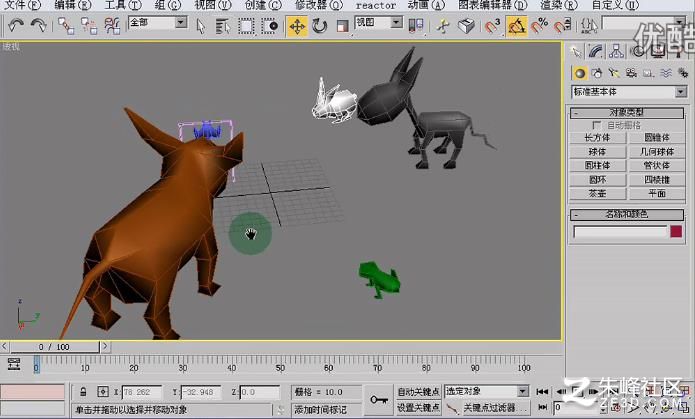Screen dimensions: 695x419
Task: Toggle Window/Crossing selection mode
Action: (x=269, y=27)
